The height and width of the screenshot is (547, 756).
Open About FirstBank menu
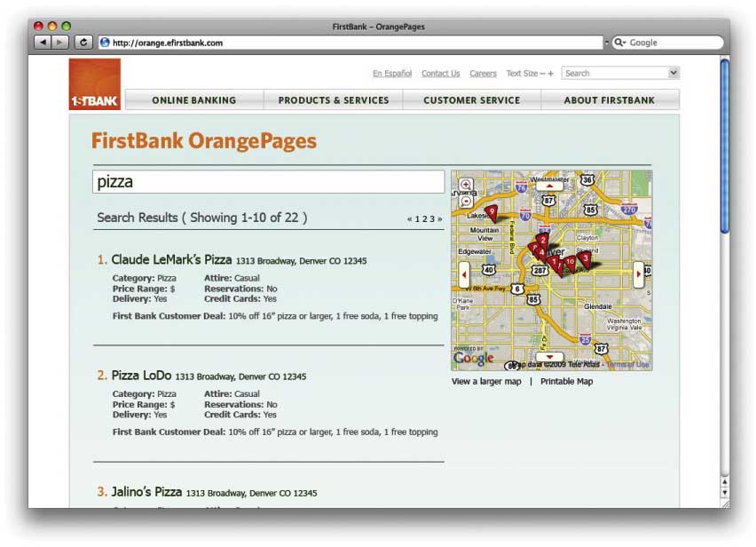coord(610,99)
